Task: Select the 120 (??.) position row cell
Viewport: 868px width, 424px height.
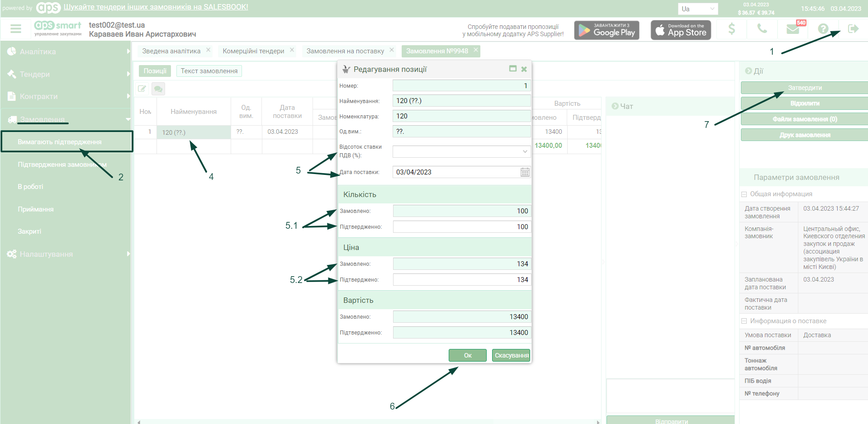Action: [194, 132]
